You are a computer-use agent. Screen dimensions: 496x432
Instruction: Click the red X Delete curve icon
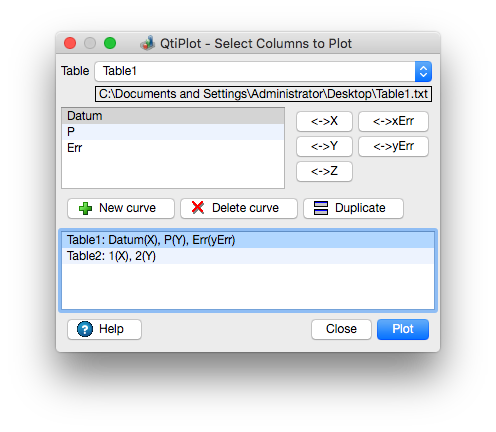pyautogui.click(x=198, y=207)
